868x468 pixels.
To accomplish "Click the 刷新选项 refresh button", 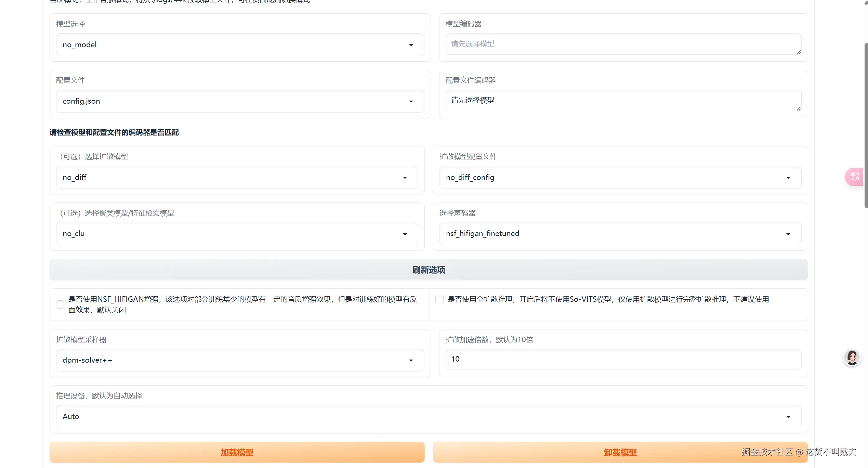I will point(429,270).
